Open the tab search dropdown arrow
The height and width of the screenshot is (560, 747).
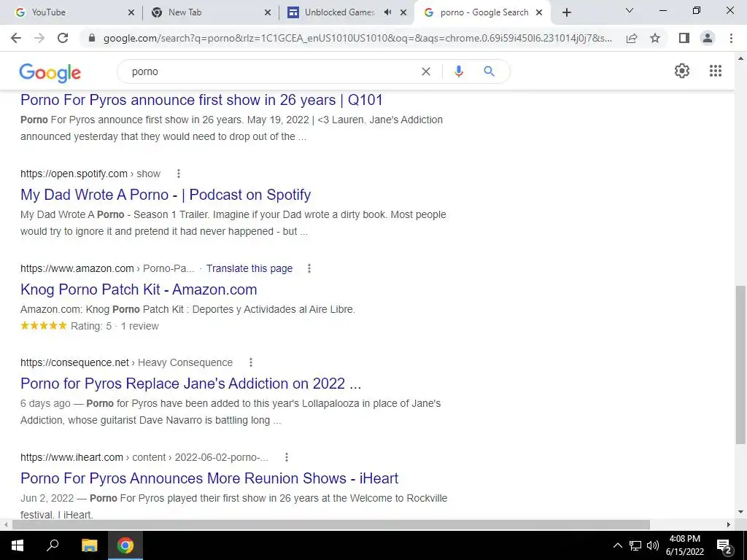click(x=630, y=10)
